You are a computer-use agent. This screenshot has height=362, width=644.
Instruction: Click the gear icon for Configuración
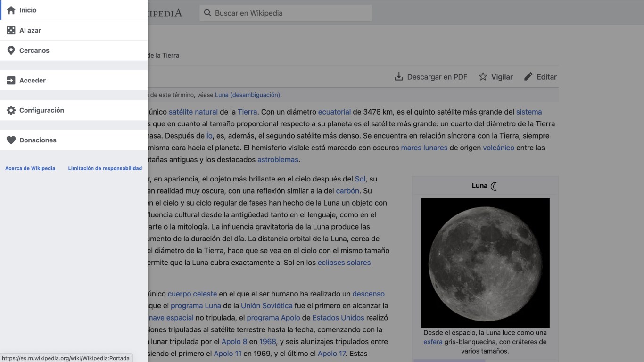11,110
